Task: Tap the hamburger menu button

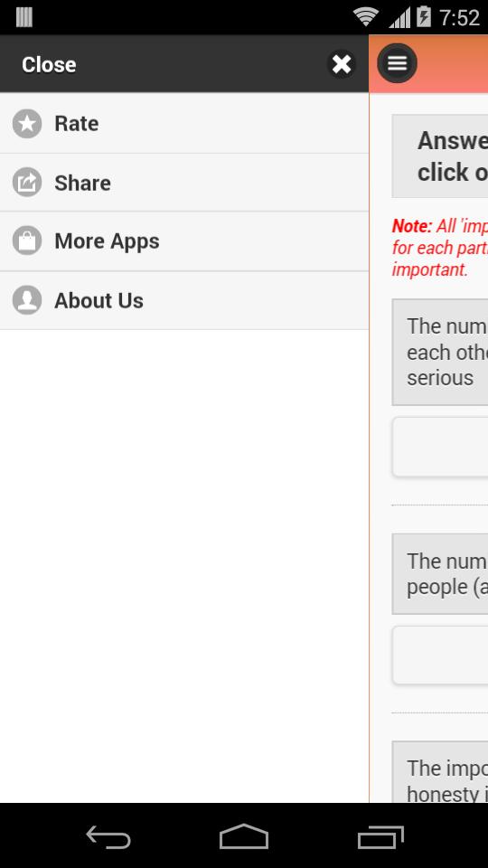Action: tap(398, 63)
